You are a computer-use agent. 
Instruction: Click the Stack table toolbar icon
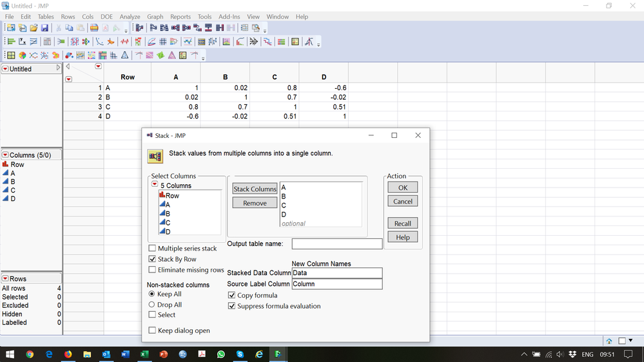(175, 28)
